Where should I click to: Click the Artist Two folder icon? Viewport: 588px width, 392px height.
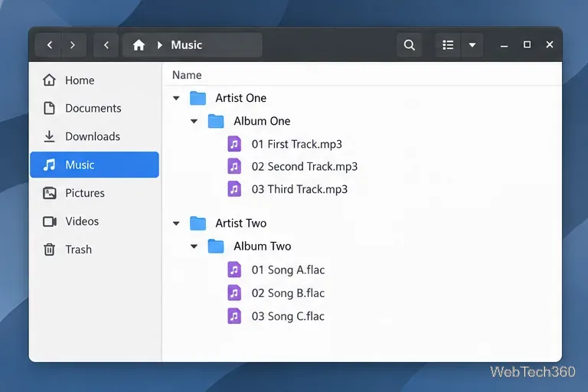198,224
